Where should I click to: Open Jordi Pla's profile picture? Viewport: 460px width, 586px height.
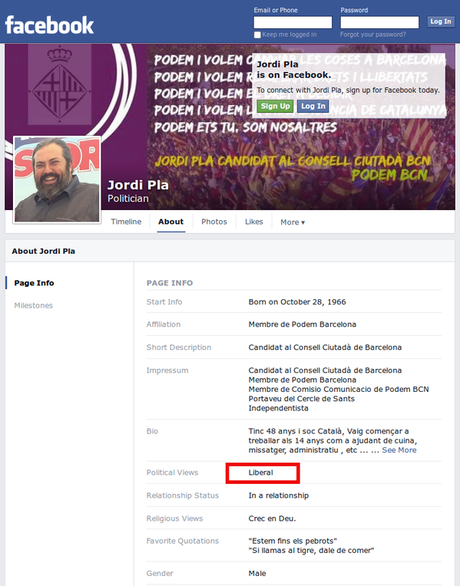click(57, 180)
